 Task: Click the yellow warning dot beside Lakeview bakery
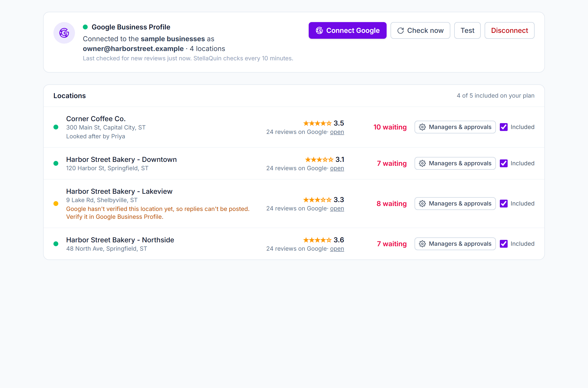click(x=56, y=203)
